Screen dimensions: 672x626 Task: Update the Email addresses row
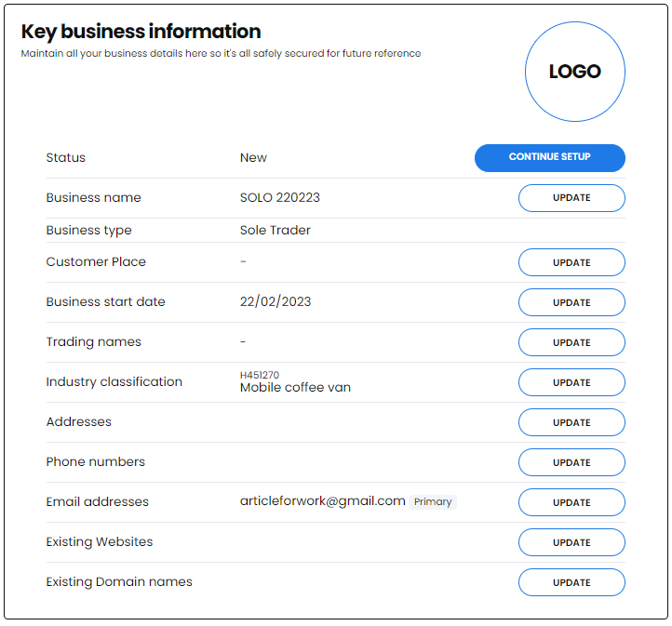pos(571,502)
